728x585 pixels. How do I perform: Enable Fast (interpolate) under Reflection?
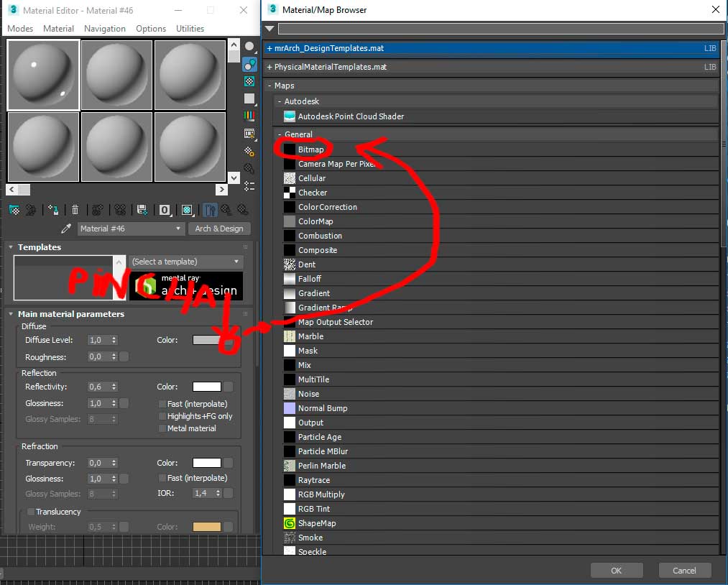click(x=162, y=404)
